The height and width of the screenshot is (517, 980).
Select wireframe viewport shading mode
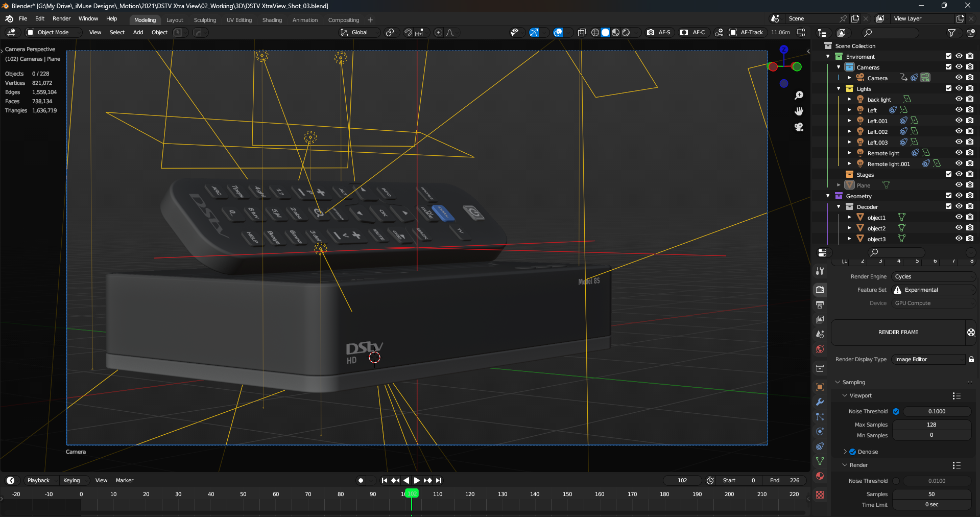click(595, 32)
